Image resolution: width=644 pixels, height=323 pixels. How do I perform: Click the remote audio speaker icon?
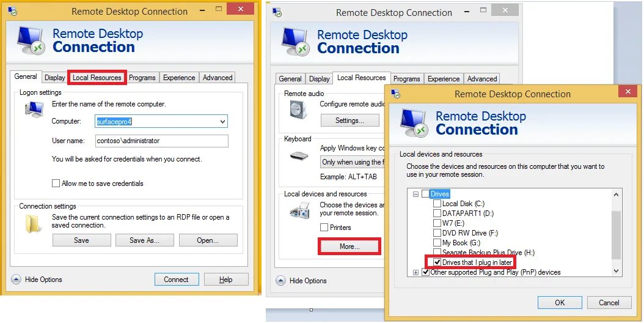[x=298, y=110]
